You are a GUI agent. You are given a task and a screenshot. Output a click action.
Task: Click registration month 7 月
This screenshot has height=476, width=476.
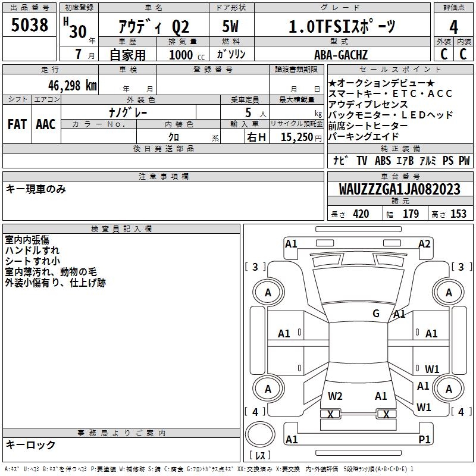tap(84, 54)
